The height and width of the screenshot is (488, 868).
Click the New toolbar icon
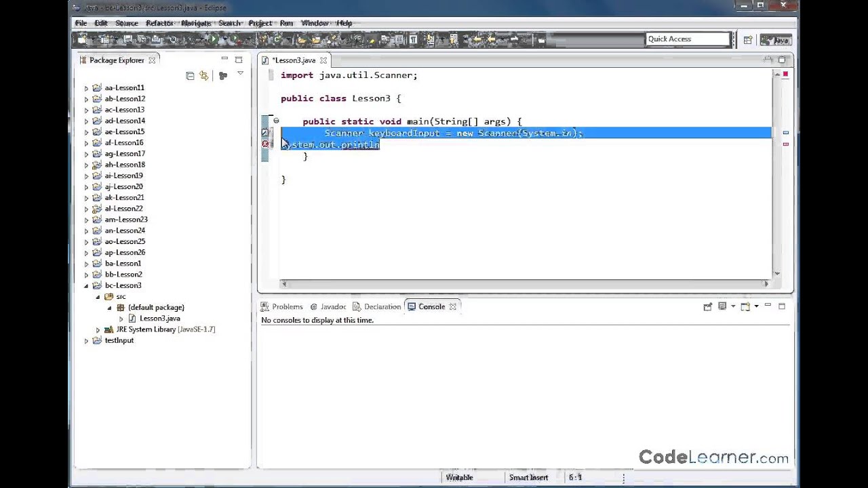(x=83, y=40)
